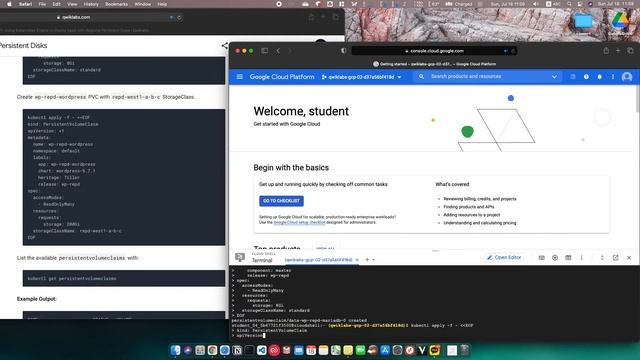Open the student account avatar
The width and height of the screenshot is (640, 360).
(627, 77)
